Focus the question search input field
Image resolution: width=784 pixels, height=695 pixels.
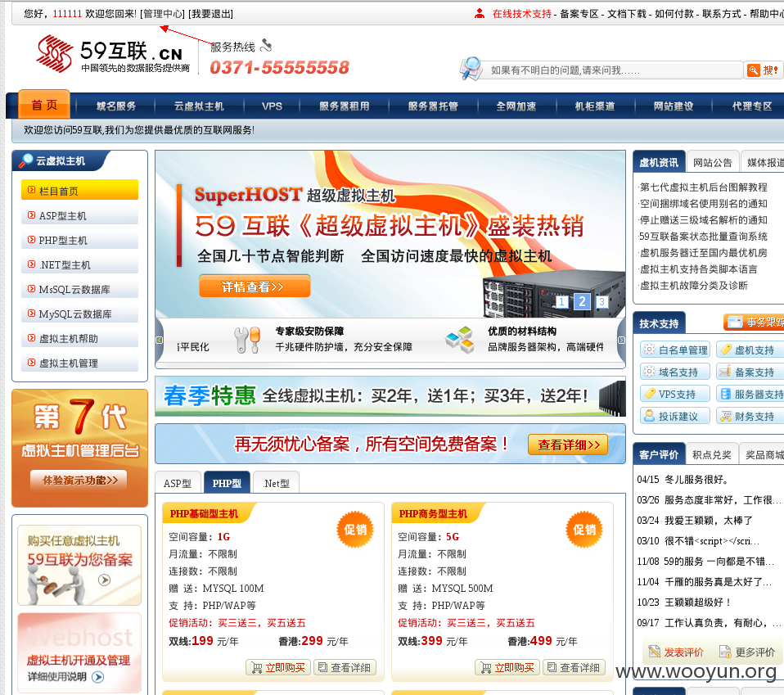613,70
